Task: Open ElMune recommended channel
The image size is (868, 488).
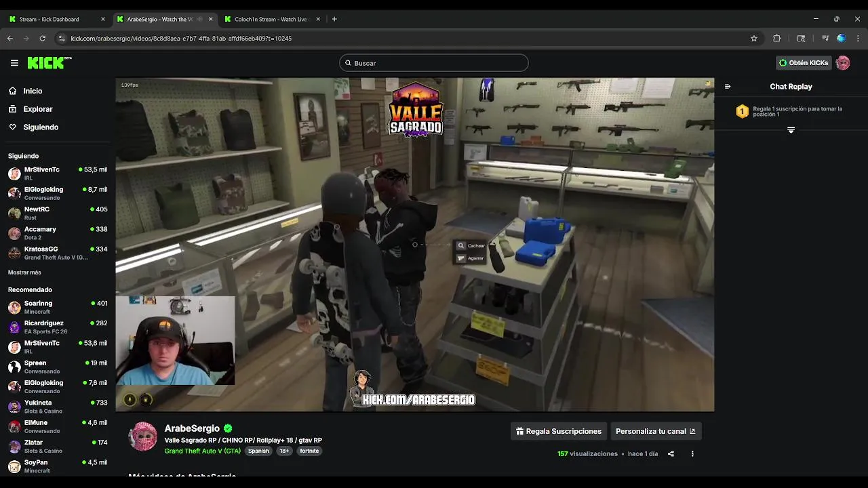Action: point(58,426)
